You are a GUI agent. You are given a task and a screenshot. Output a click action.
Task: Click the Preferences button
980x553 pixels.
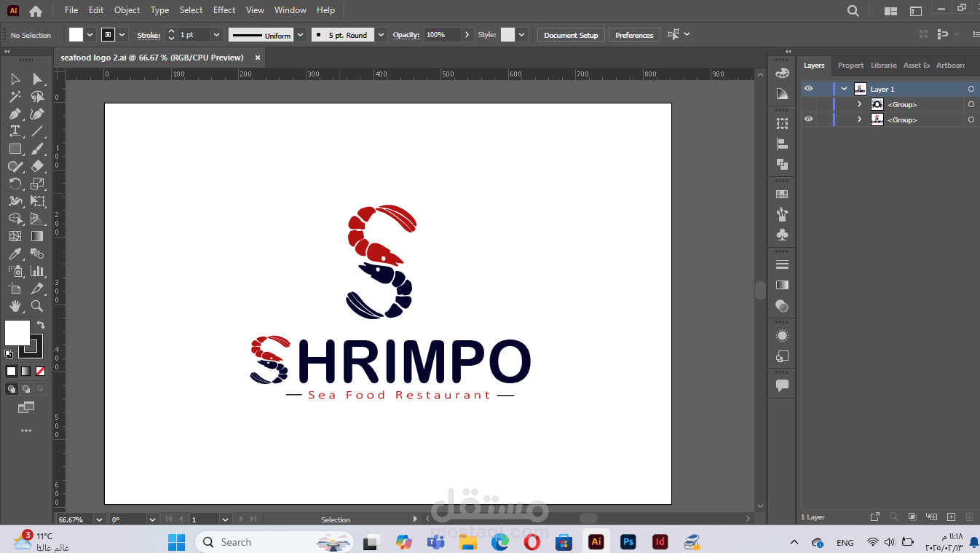[634, 35]
